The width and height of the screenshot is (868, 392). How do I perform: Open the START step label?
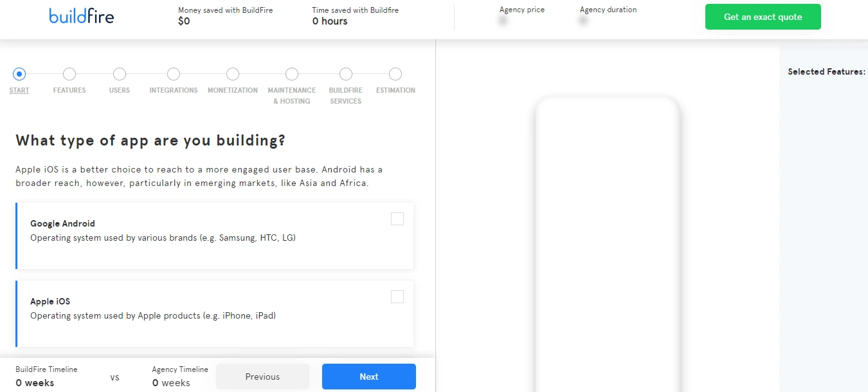19,90
